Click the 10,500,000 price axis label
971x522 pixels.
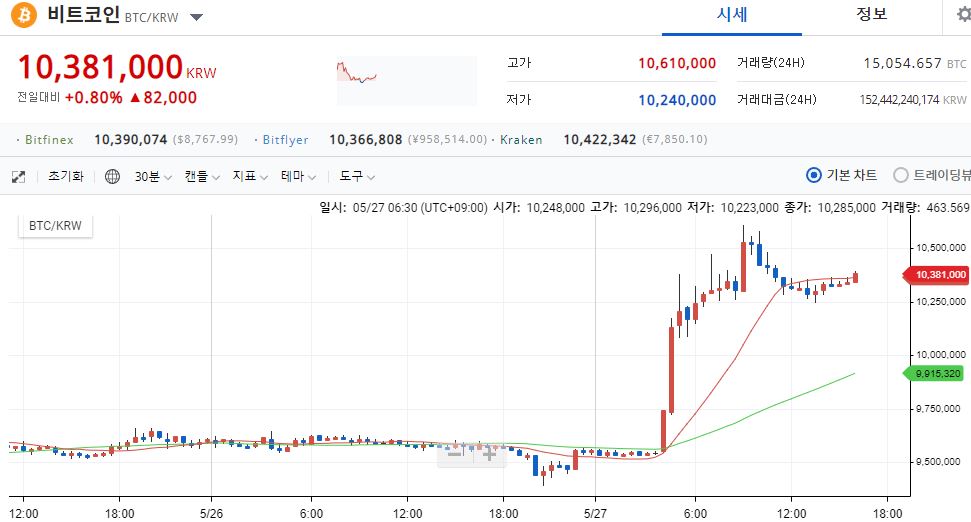coord(941,248)
